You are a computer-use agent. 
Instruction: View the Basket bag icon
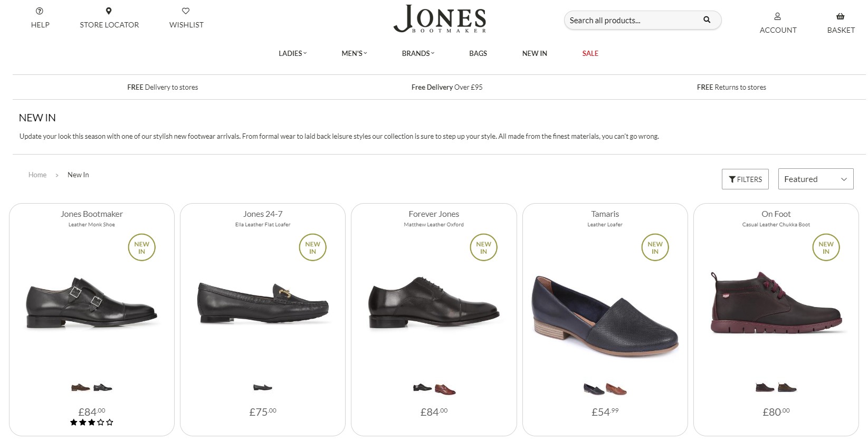(x=841, y=16)
